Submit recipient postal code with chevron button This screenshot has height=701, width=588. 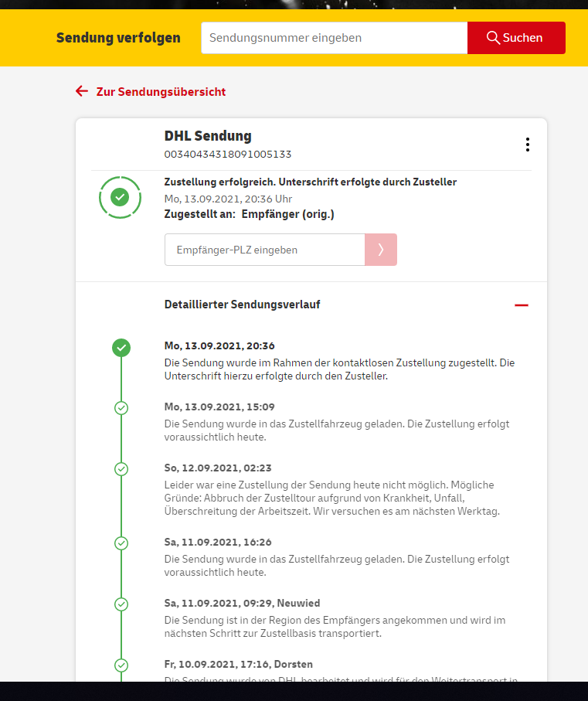coord(380,250)
